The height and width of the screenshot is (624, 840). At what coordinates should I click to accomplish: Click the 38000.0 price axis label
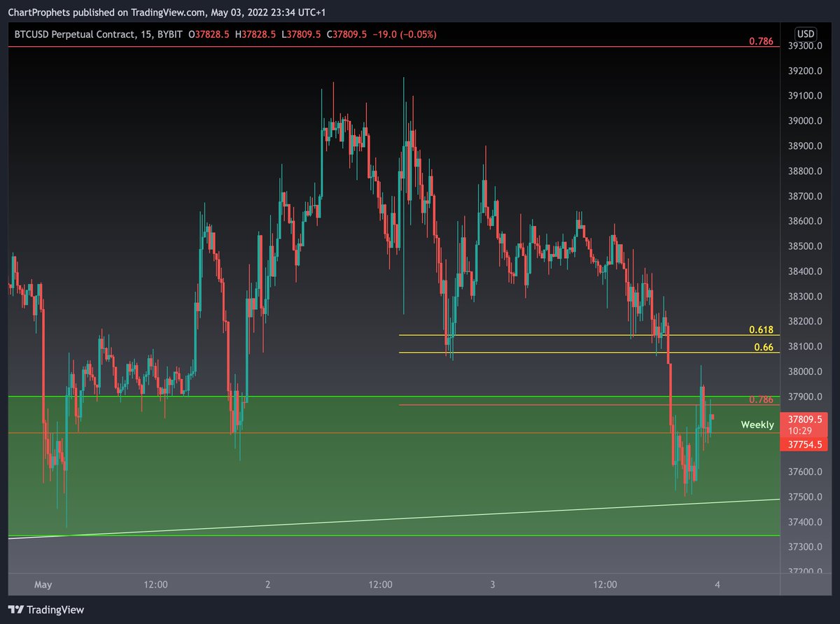804,372
